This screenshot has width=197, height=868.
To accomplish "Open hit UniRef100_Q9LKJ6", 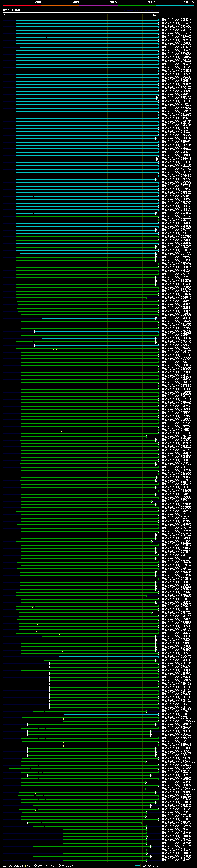I will pyautogui.click(x=177, y=20).
